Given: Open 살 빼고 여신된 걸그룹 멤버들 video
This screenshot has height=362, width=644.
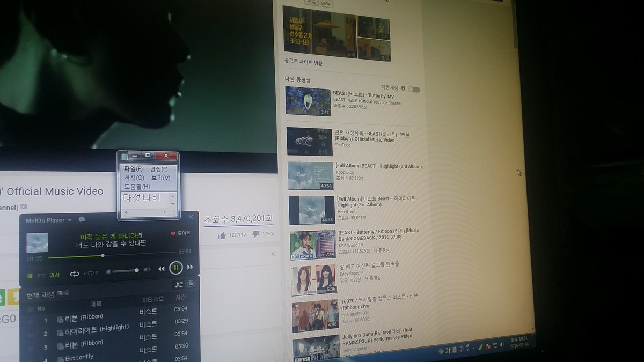Looking at the screenshot, I should click(x=369, y=264).
